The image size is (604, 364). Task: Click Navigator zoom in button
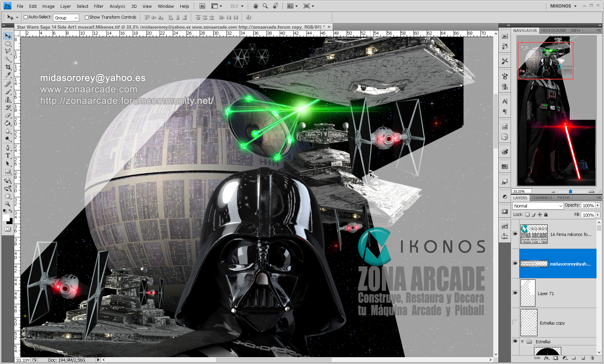point(591,192)
